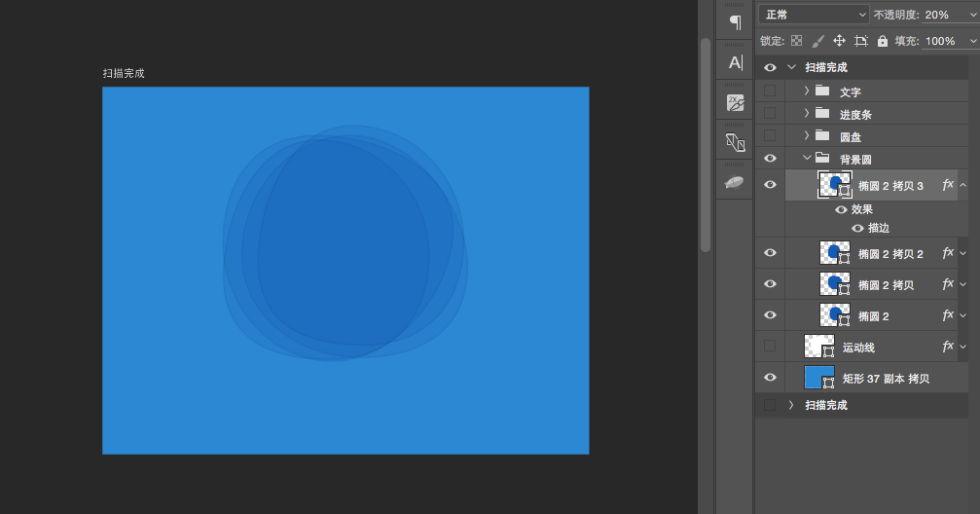This screenshot has width=980, height=514.
Task: Click the fill 100% value field
Action: coord(944,41)
